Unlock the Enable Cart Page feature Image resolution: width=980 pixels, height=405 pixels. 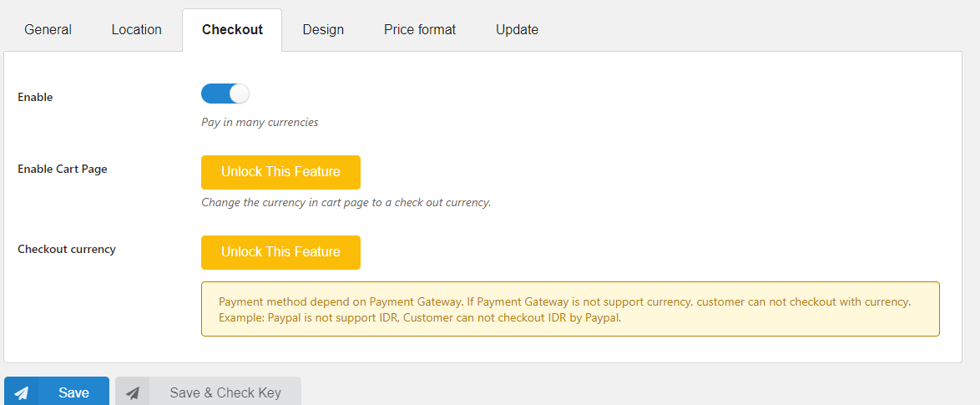(x=280, y=172)
